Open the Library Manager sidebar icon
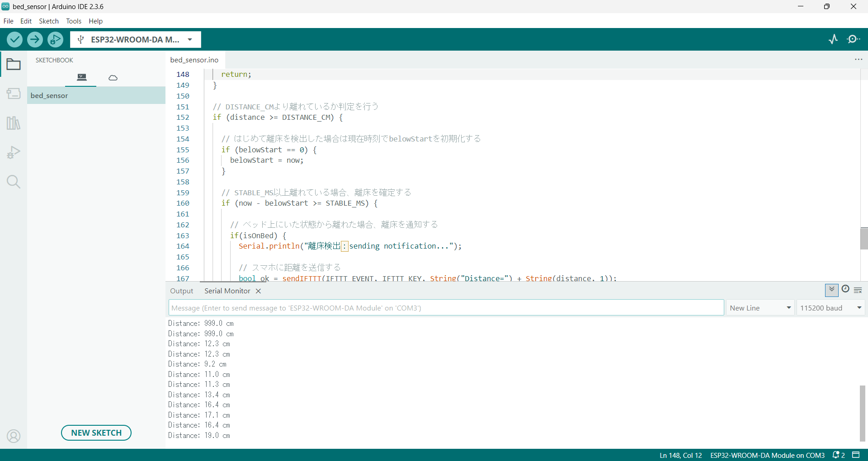The height and width of the screenshot is (461, 868). (14, 123)
